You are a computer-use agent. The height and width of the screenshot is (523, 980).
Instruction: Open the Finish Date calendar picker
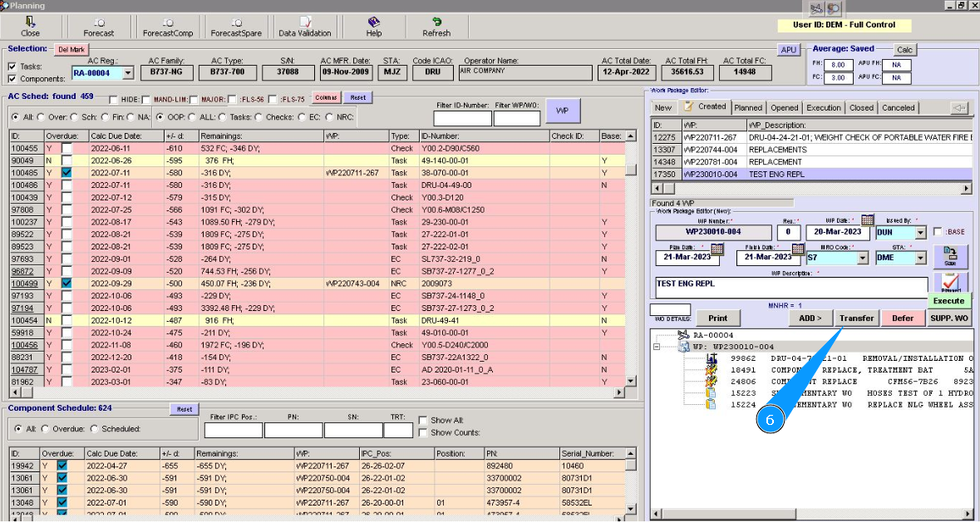[797, 249]
